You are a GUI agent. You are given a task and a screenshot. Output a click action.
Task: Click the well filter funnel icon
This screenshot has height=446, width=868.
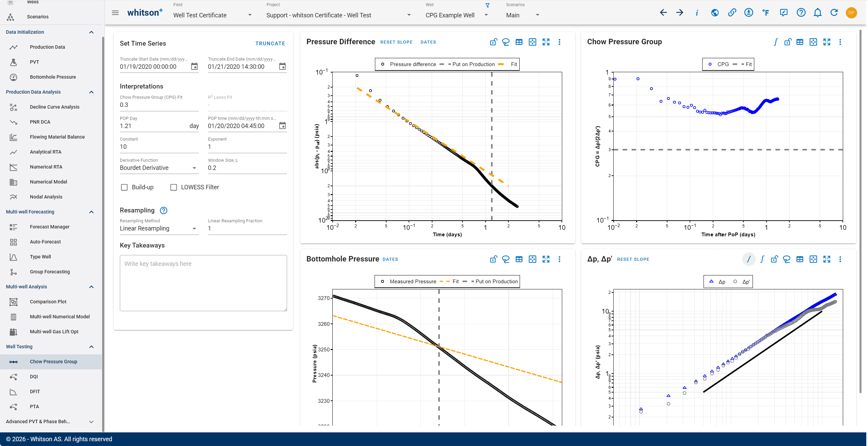coord(487,5)
